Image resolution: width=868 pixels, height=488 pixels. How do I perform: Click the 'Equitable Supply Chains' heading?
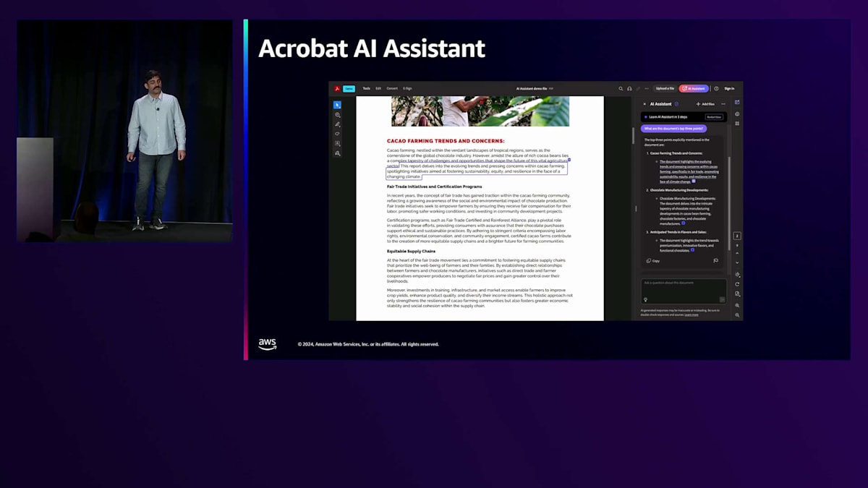tap(411, 251)
